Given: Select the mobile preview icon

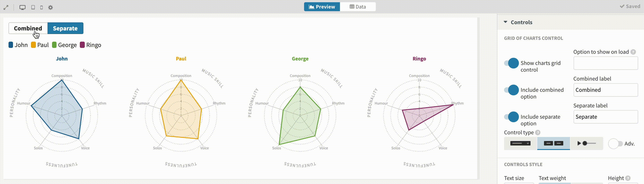Looking at the screenshot, I should [41, 7].
